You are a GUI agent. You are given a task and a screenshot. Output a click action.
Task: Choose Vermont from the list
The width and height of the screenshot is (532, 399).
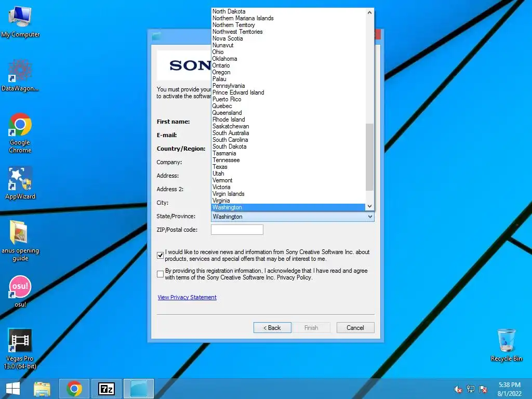(288, 180)
